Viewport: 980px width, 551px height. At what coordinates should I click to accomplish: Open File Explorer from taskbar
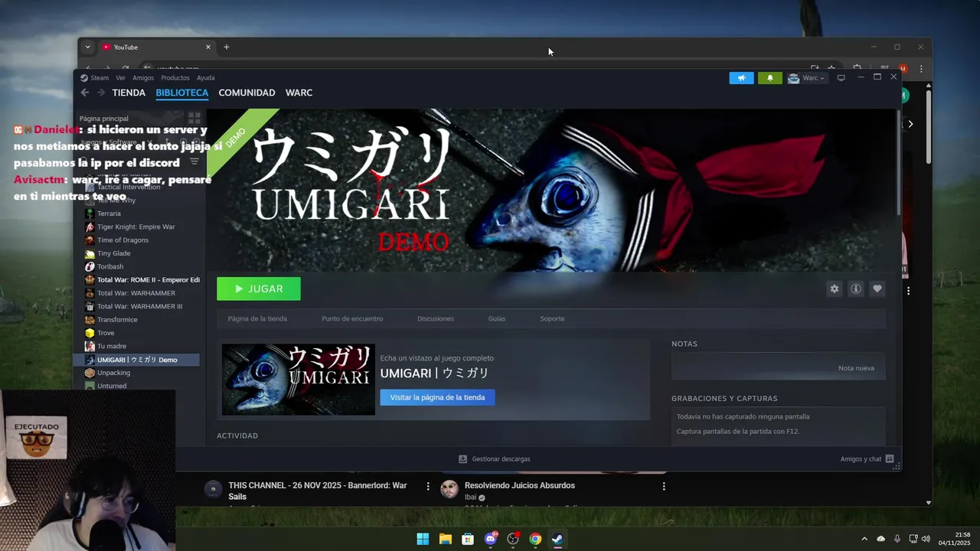[445, 539]
